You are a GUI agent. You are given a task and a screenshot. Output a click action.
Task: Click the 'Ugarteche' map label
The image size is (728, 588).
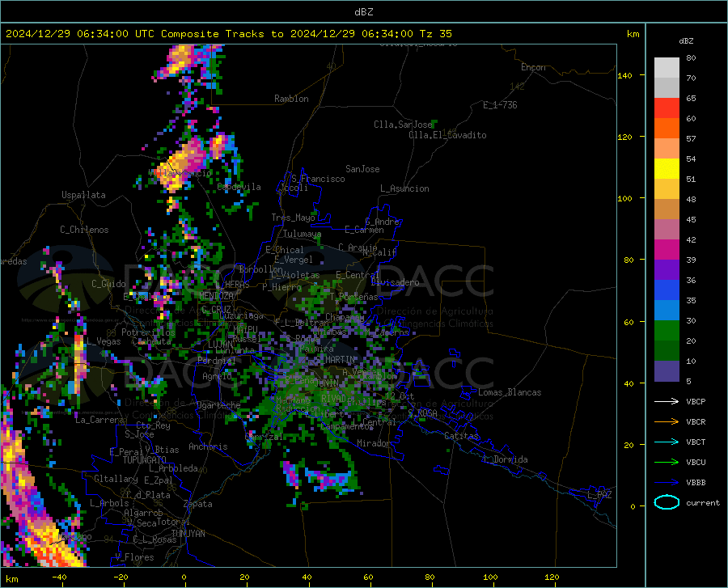218,405
